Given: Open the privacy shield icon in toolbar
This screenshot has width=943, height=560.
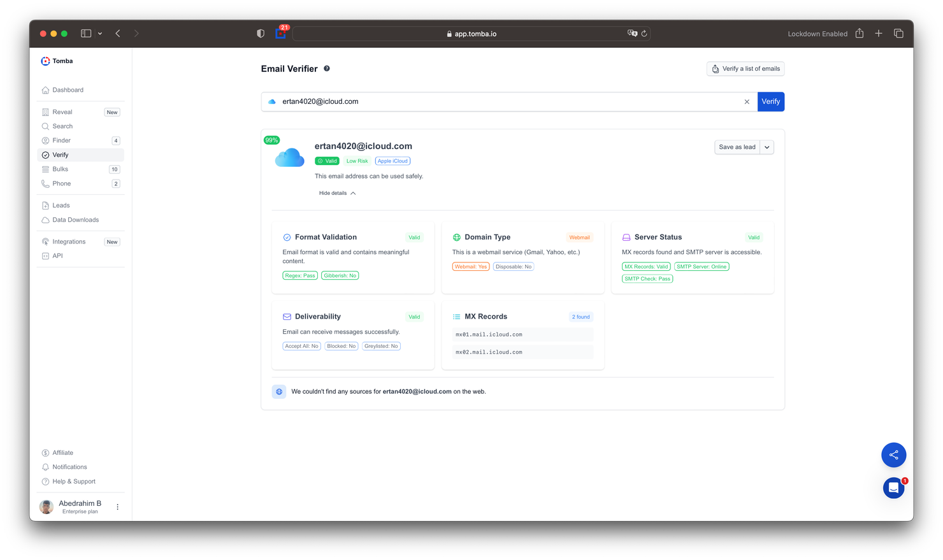Looking at the screenshot, I should (261, 34).
